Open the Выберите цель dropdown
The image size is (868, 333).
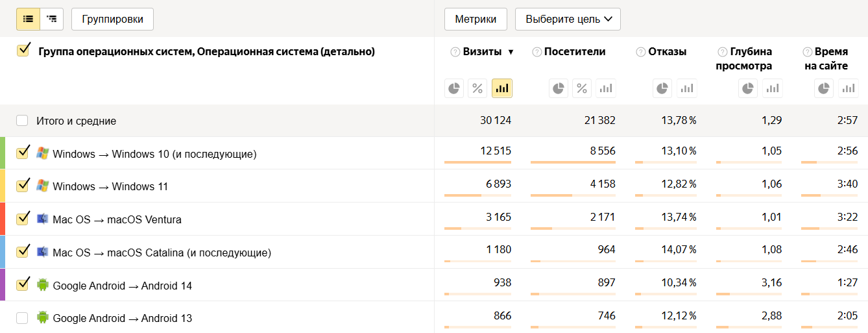[x=568, y=19]
